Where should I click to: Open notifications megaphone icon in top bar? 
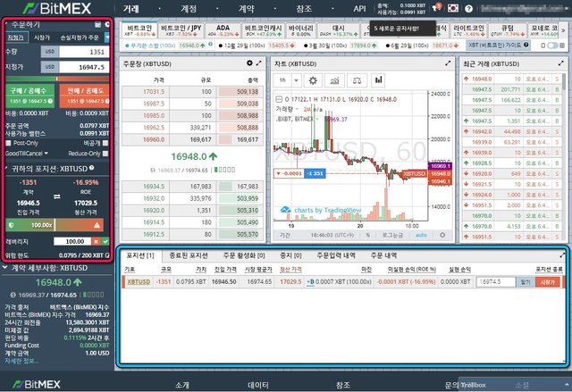[x=436, y=8]
